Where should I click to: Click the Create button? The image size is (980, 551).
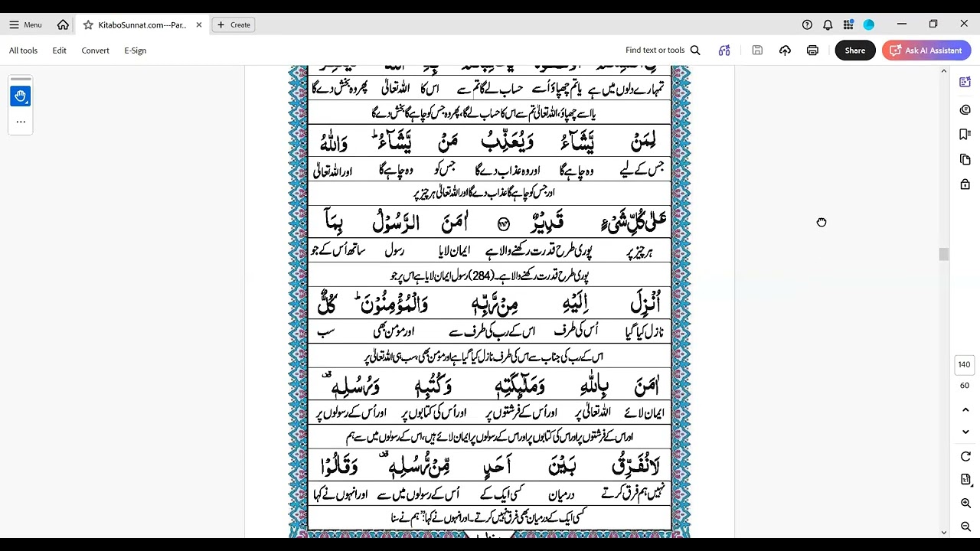point(234,24)
